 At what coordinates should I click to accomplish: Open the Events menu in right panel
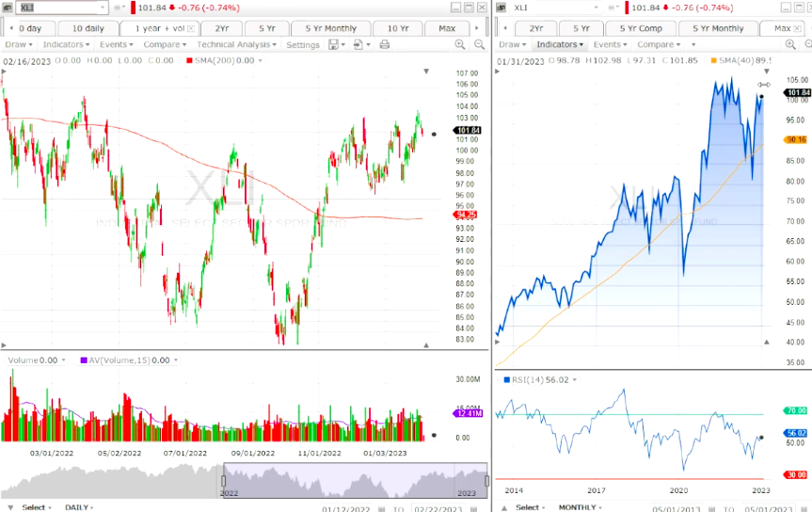(610, 44)
